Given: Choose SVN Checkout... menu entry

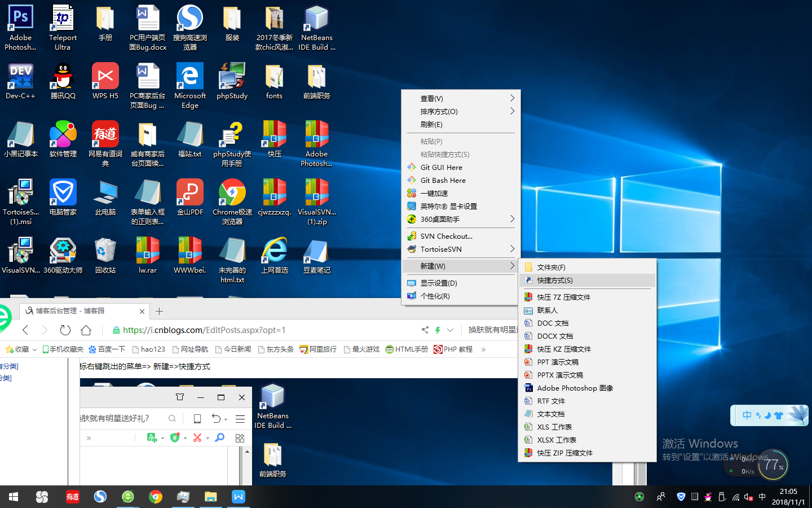Looking at the screenshot, I should 461,236.
